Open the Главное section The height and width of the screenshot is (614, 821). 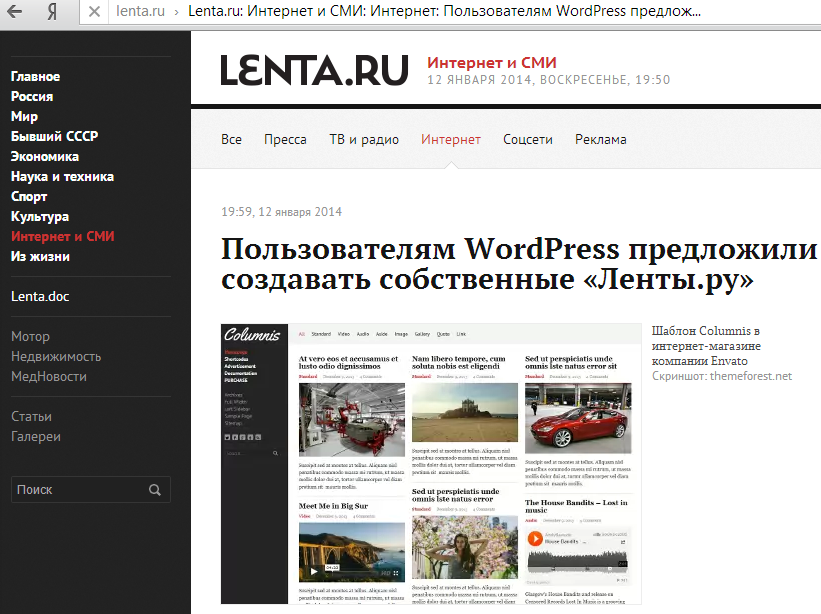(x=36, y=76)
